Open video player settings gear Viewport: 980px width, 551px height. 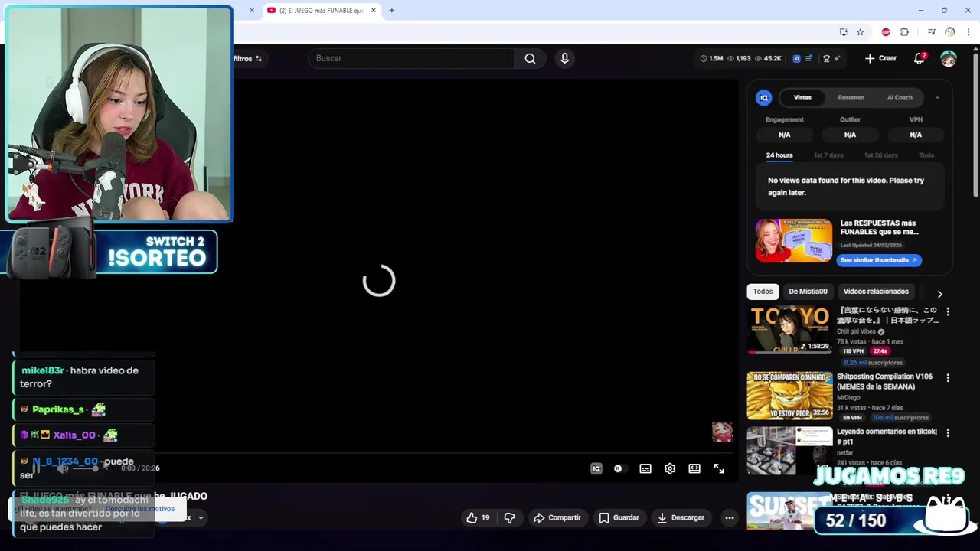coord(670,468)
